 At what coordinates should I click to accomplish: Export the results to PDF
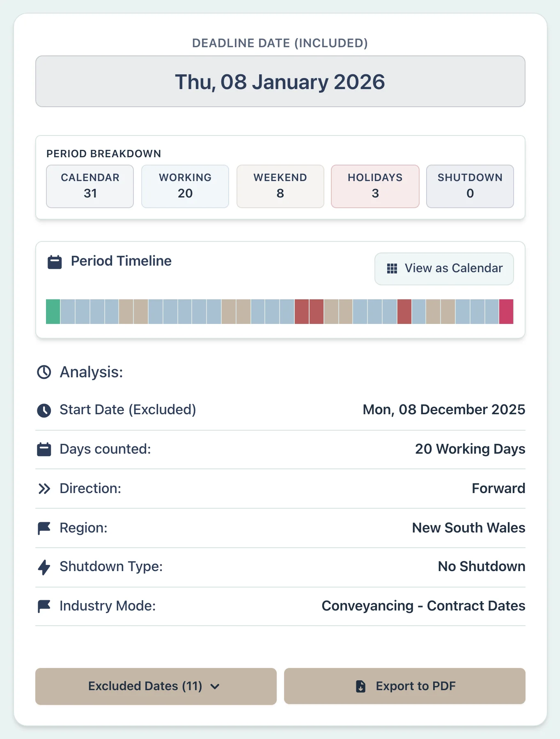coord(404,686)
